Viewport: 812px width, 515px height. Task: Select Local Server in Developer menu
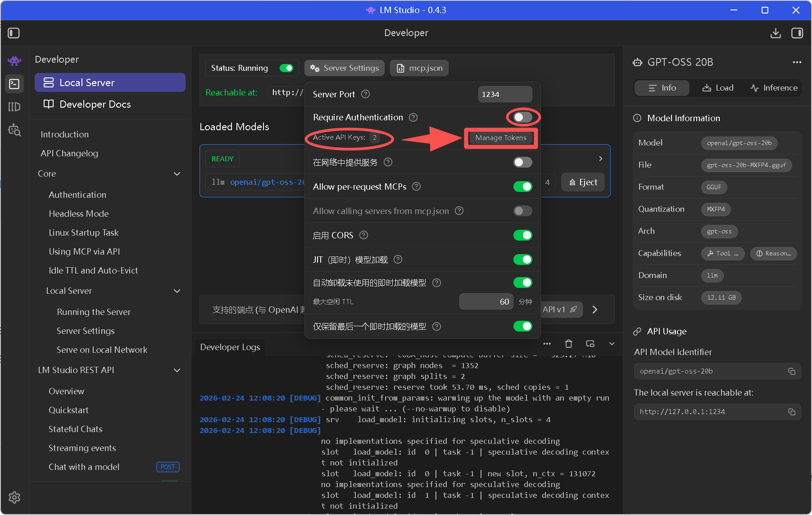[110, 82]
